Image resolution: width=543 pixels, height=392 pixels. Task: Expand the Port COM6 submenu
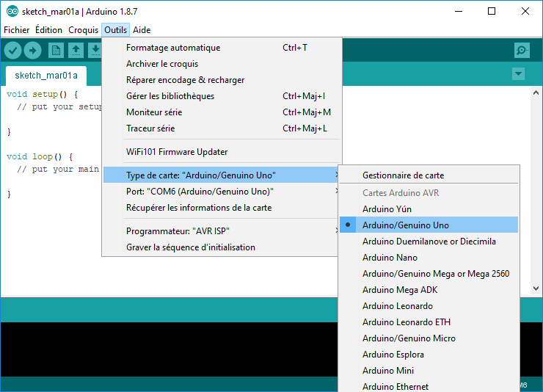[x=221, y=192]
